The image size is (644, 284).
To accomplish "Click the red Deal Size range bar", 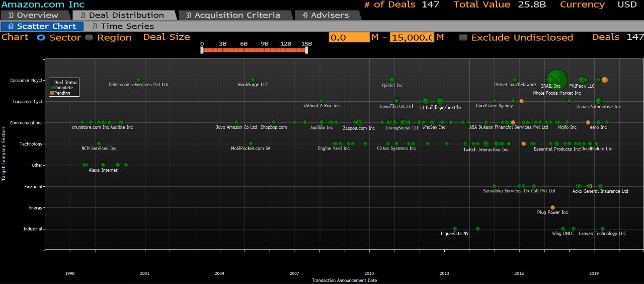I will pyautogui.click(x=255, y=50).
